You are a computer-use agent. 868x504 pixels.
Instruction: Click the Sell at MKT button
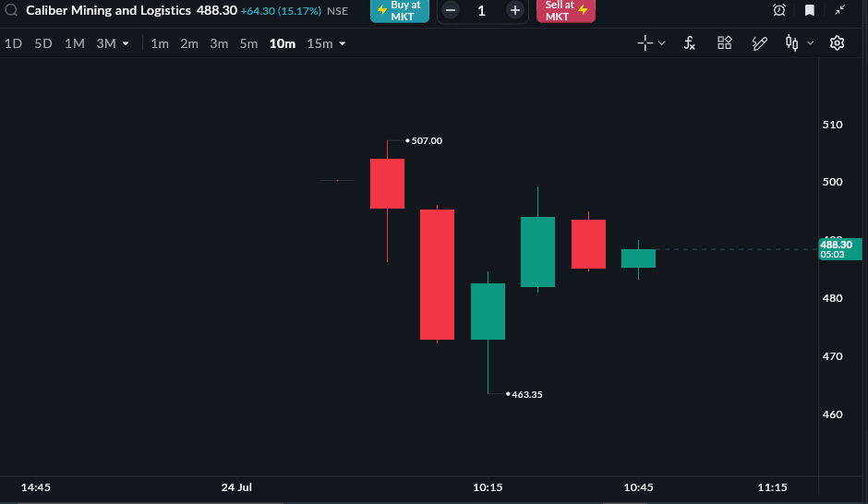tap(566, 10)
